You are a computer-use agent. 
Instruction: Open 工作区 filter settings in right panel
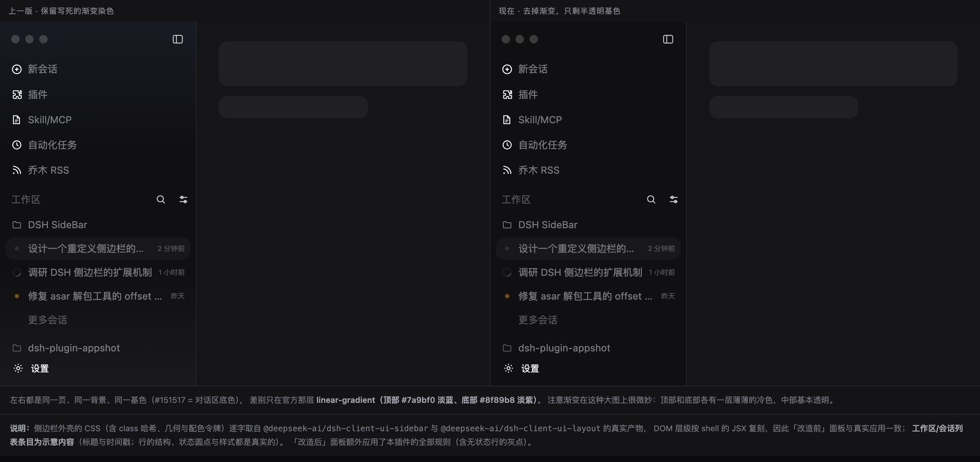[x=674, y=199]
